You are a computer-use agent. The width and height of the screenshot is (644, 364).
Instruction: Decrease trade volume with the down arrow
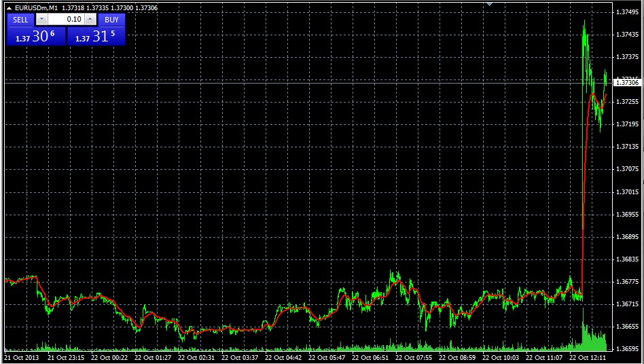pos(41,19)
